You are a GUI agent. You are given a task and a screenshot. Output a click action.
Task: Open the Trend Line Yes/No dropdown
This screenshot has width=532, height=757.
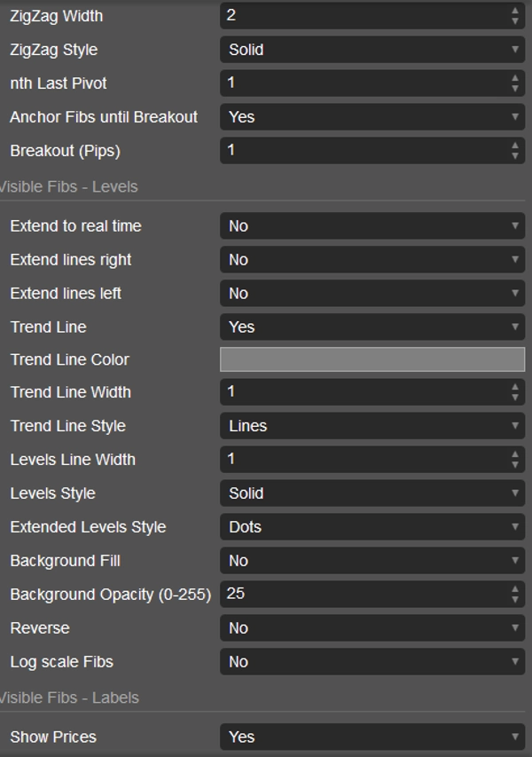(x=372, y=327)
